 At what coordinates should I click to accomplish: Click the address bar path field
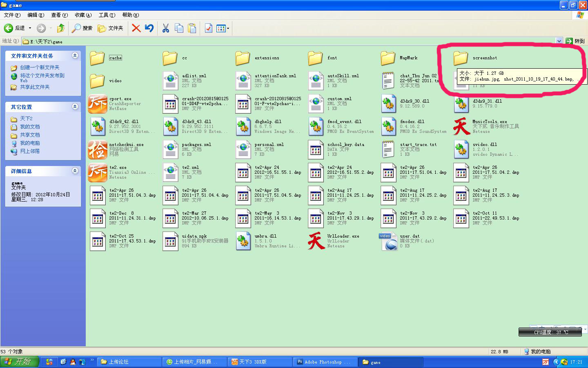(289, 41)
